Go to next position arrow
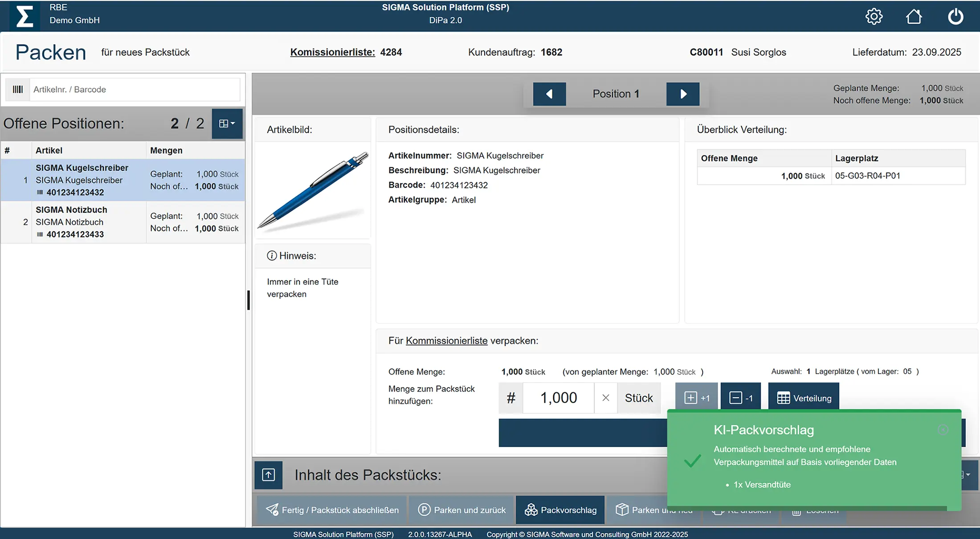 tap(683, 94)
